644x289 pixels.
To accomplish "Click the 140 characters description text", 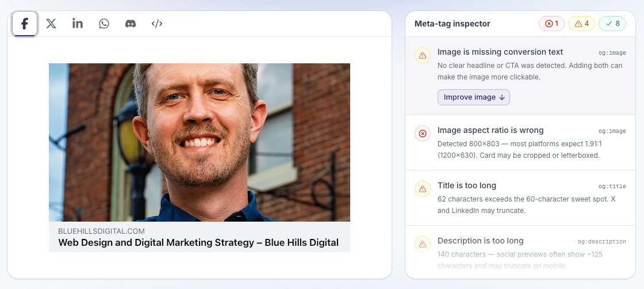I will point(520,260).
